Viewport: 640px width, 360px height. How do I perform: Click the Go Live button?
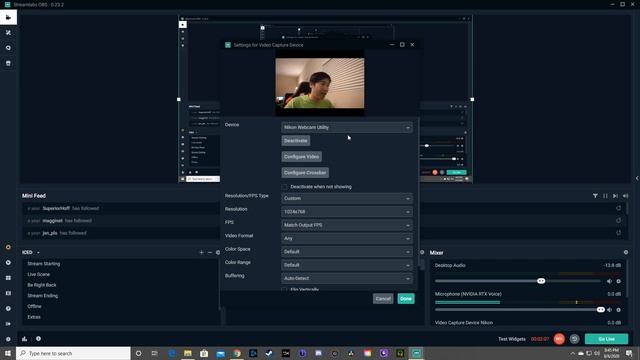(x=606, y=339)
